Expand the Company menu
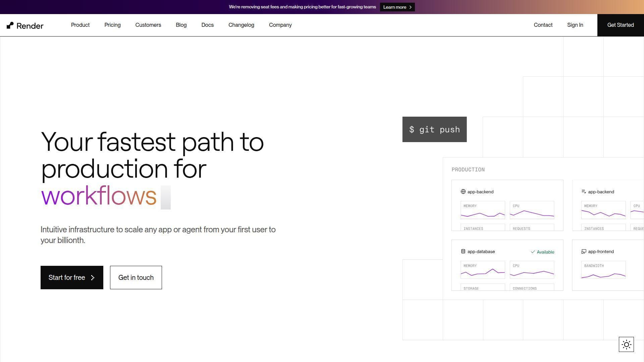 [280, 25]
